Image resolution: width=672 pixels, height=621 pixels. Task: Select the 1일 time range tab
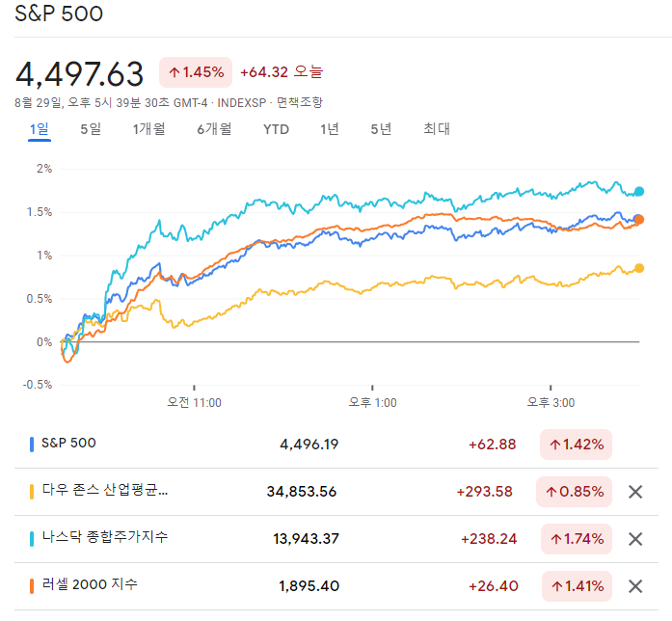tap(39, 129)
